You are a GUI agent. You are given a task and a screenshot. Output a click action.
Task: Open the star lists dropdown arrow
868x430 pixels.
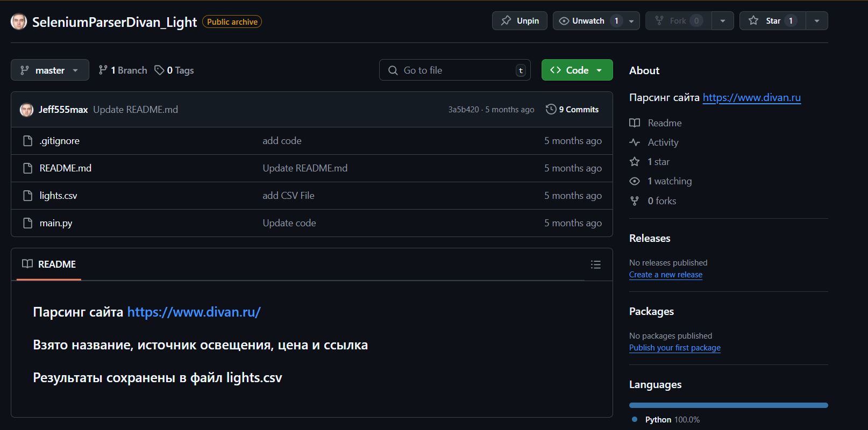pyautogui.click(x=816, y=21)
